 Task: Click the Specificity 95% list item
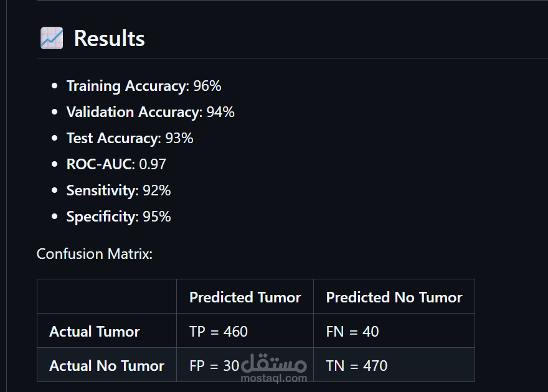coord(118,217)
